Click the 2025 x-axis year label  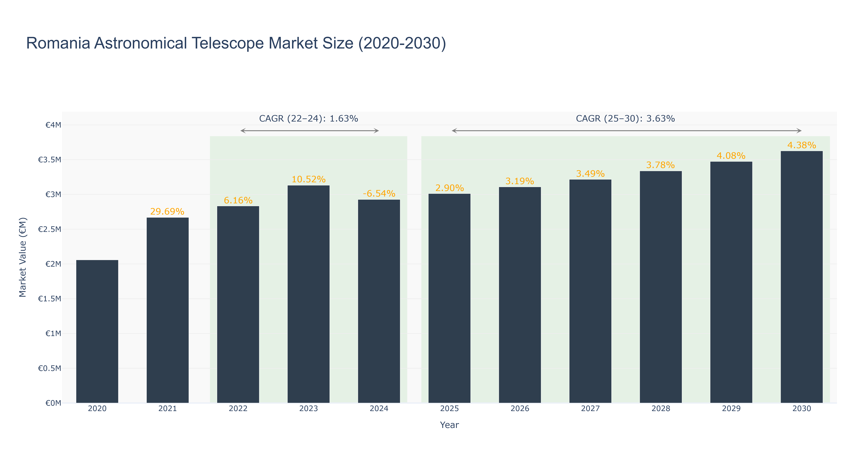[449, 409]
